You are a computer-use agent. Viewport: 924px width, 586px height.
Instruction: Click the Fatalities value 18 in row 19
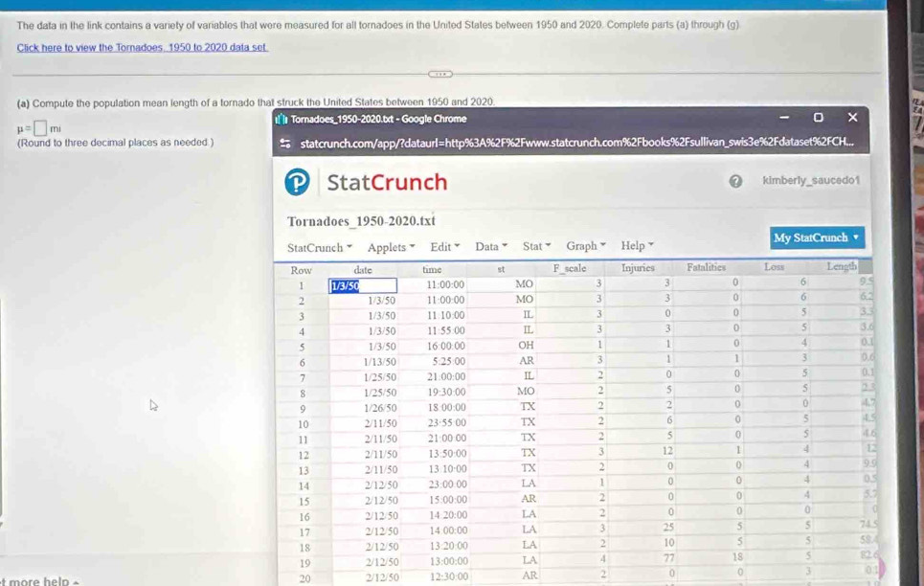coord(737,556)
